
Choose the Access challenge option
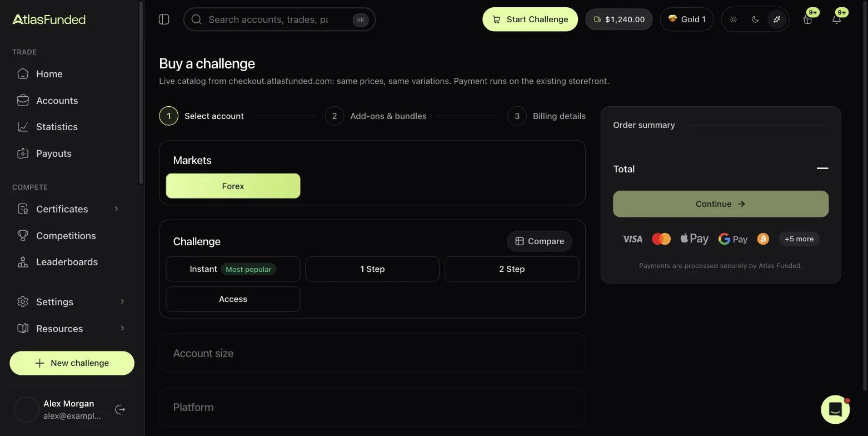point(233,299)
